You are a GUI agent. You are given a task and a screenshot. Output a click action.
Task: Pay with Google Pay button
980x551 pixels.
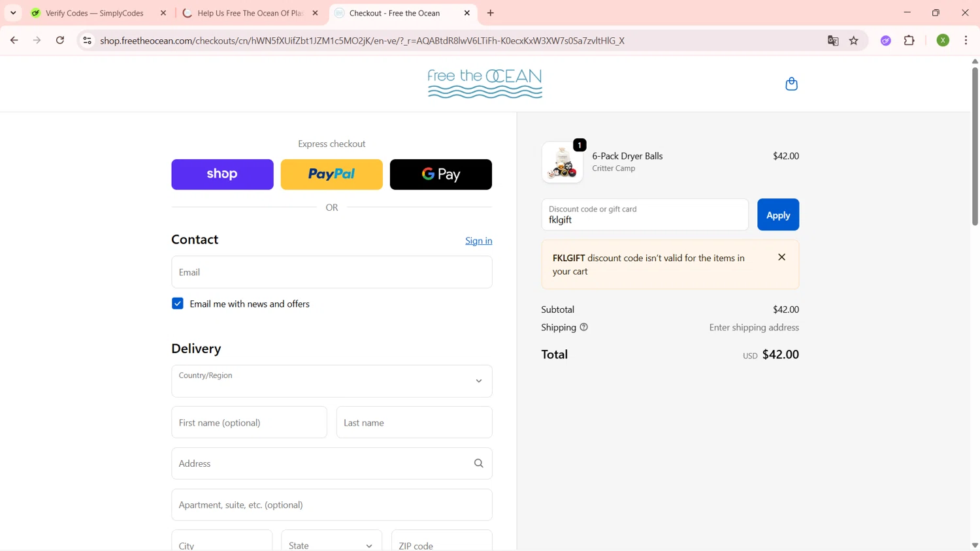point(441,174)
